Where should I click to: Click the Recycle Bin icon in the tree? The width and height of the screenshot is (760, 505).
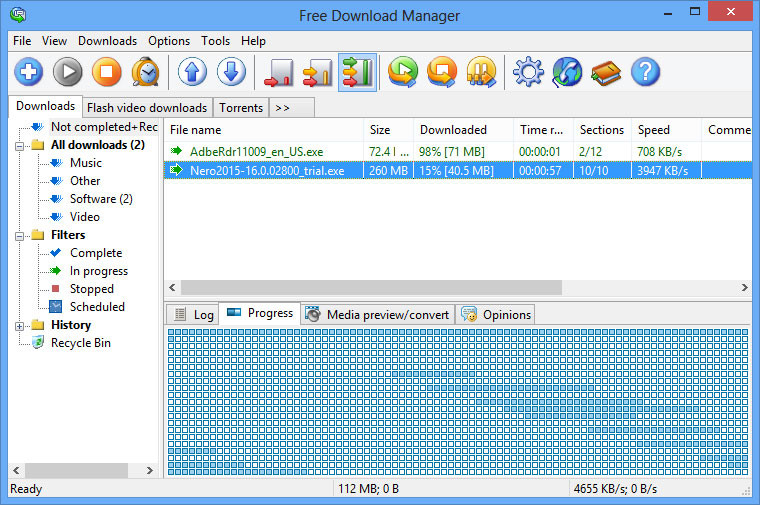pyautogui.click(x=38, y=342)
